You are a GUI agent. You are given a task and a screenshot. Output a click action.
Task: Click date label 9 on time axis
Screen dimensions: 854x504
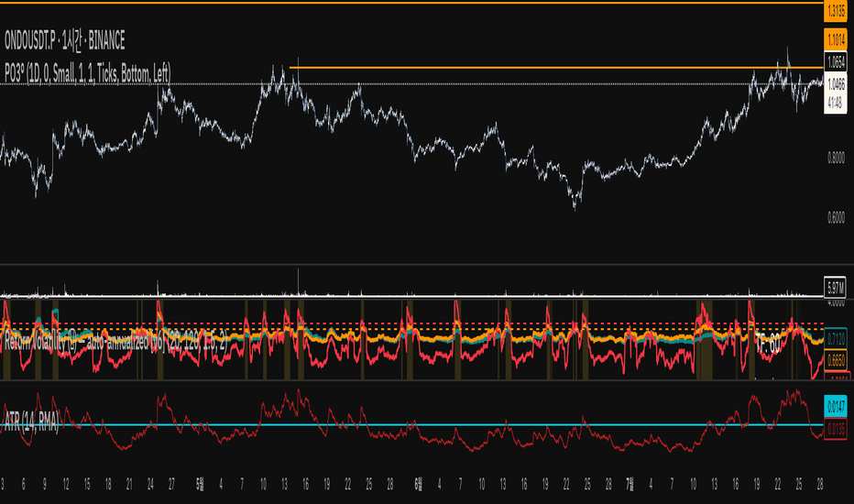tap(45, 484)
